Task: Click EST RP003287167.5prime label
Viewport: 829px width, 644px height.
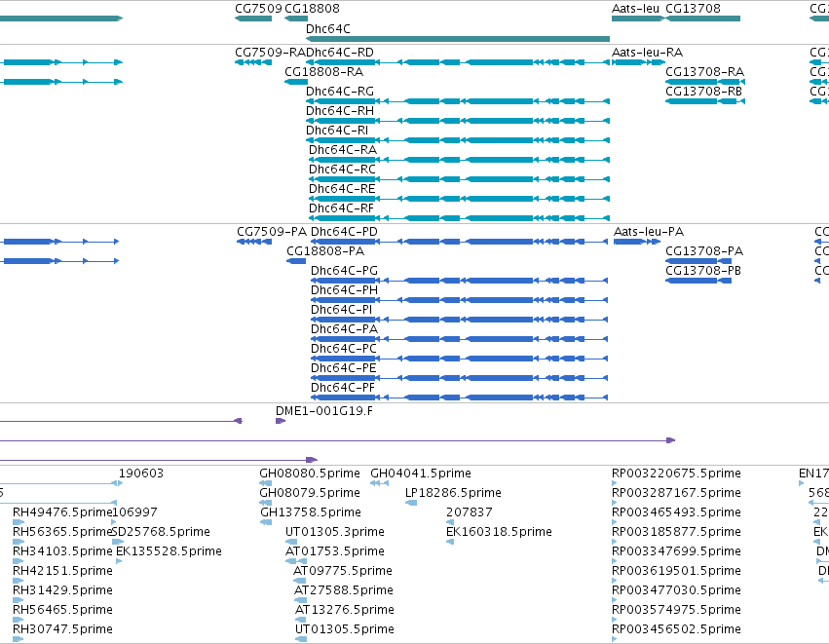Action: point(676,493)
